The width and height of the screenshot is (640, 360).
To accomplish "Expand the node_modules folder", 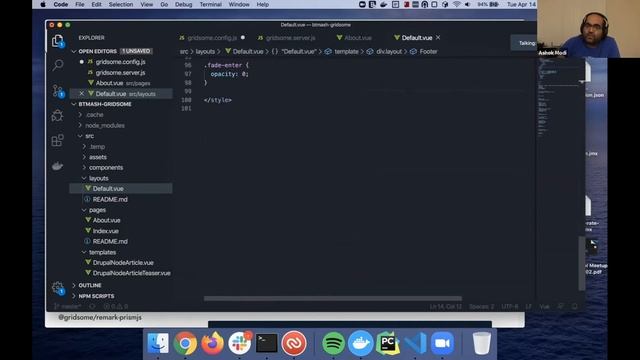I will (x=80, y=125).
